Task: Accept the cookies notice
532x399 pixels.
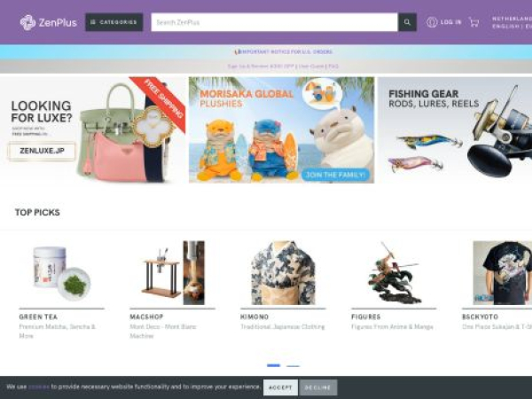Action: [x=280, y=387]
